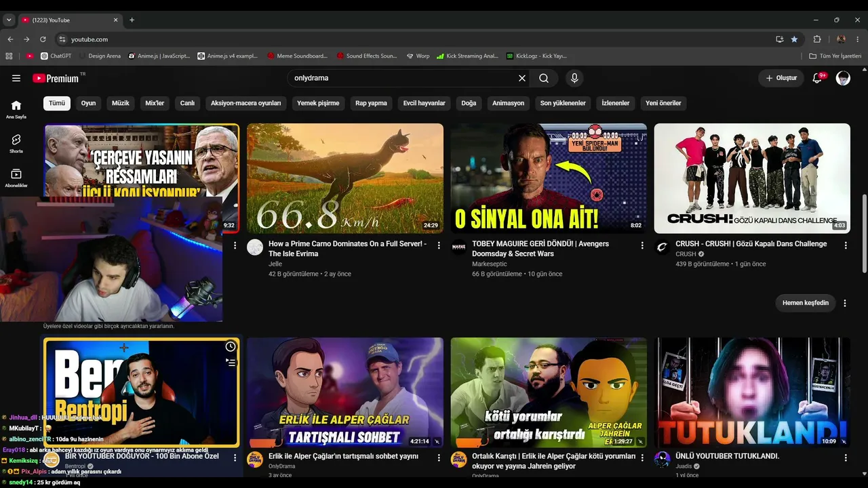The image size is (868, 488).
Task: Add Bentropi video to Watch Later
Action: [231, 347]
